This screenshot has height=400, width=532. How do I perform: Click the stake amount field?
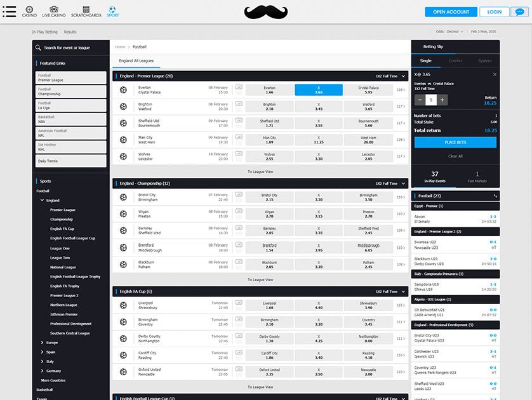[x=431, y=100]
